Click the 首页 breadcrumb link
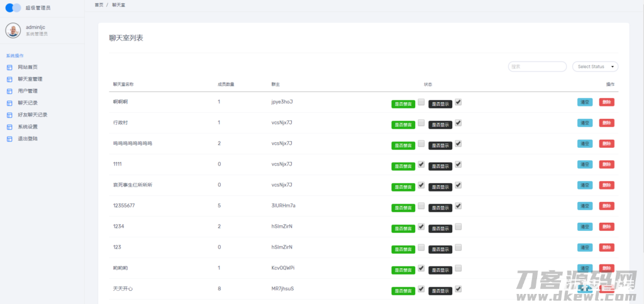Viewport: 644px width, 304px height. coord(99,4)
